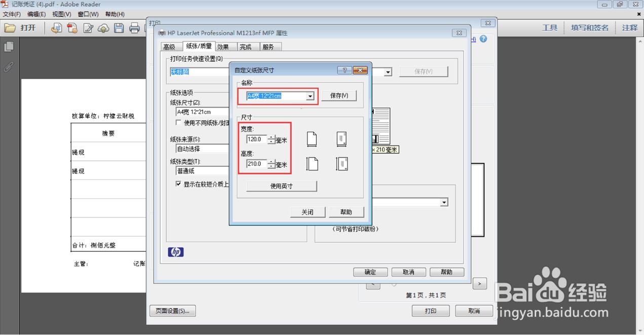The height and width of the screenshot is (335, 644).
Task: Toggle 显示在较短介质上 checkbox
Action: 178,184
